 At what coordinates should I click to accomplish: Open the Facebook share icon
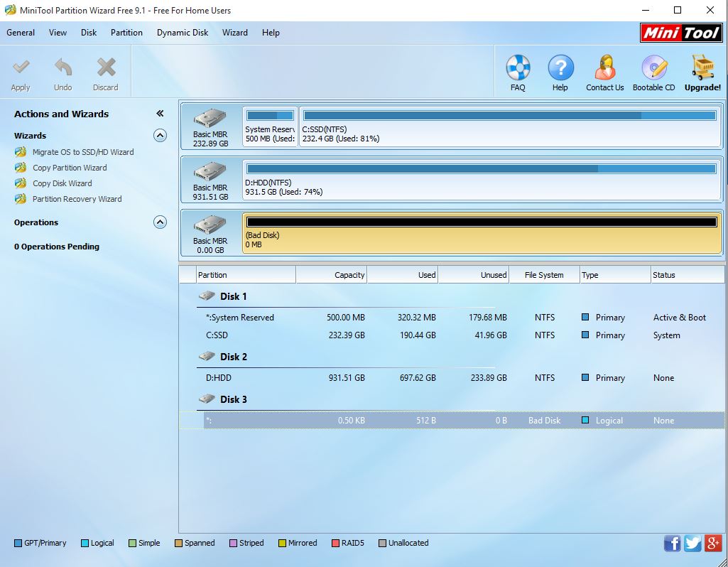coord(672,543)
